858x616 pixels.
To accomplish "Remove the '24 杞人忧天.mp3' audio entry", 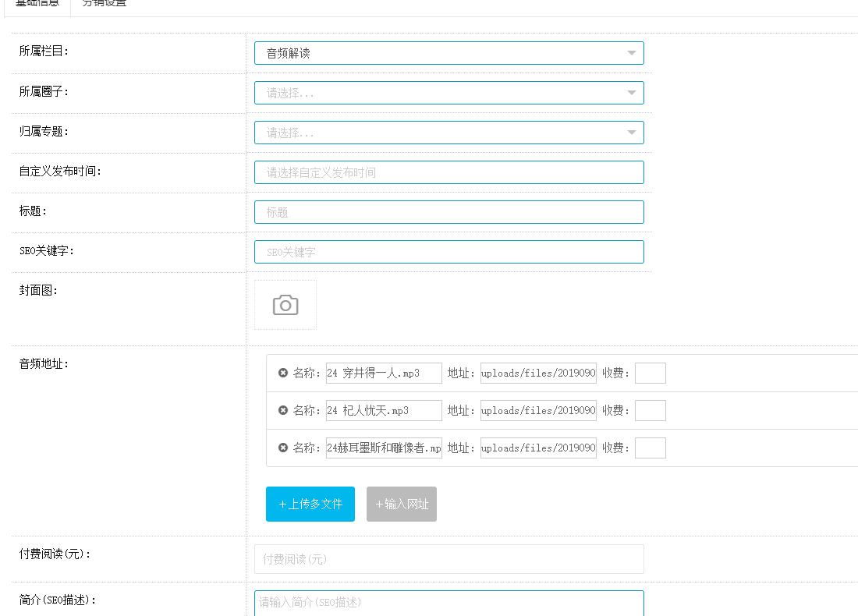I will (283, 410).
